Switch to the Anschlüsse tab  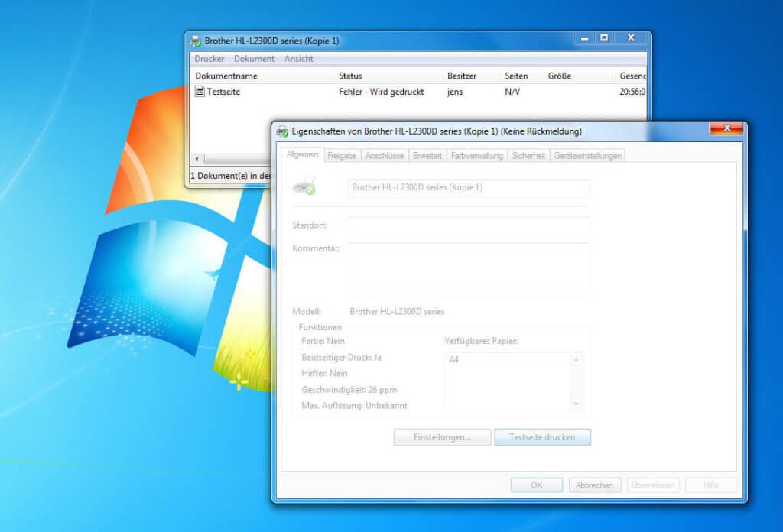pos(386,155)
